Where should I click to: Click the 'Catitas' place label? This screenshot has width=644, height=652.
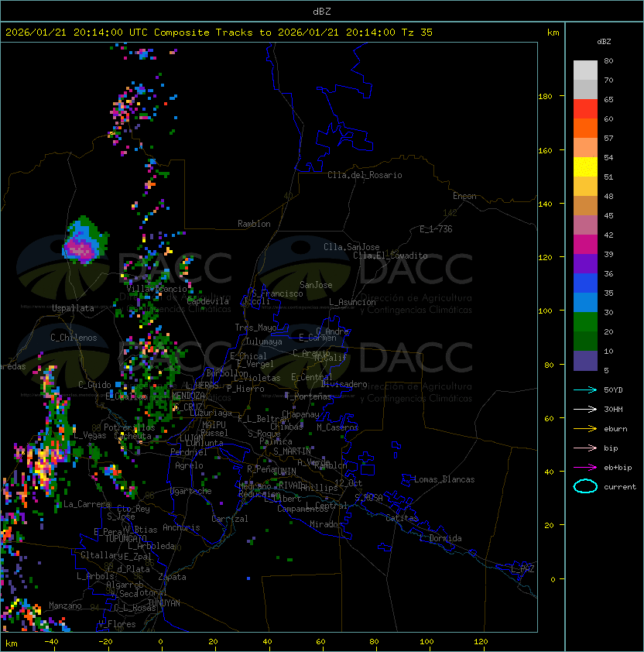click(x=402, y=518)
